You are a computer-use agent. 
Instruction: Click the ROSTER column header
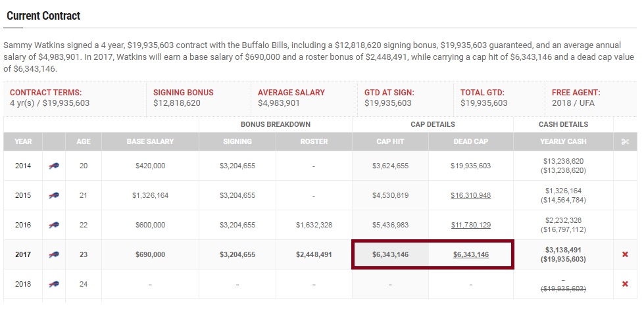[x=314, y=141]
